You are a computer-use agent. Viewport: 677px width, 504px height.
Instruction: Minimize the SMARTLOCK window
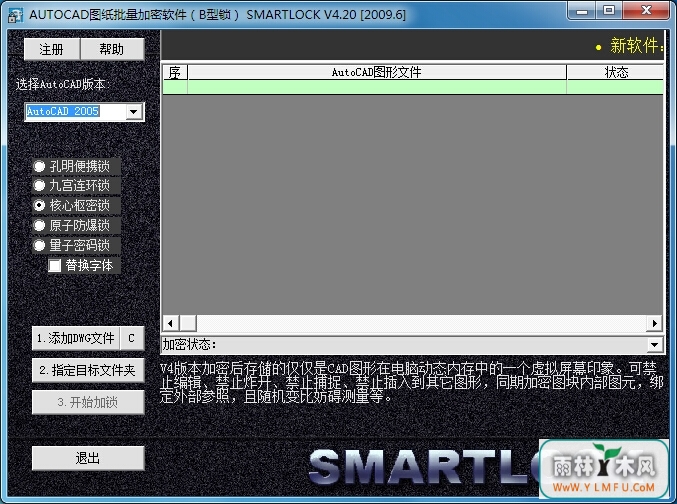tap(582, 10)
